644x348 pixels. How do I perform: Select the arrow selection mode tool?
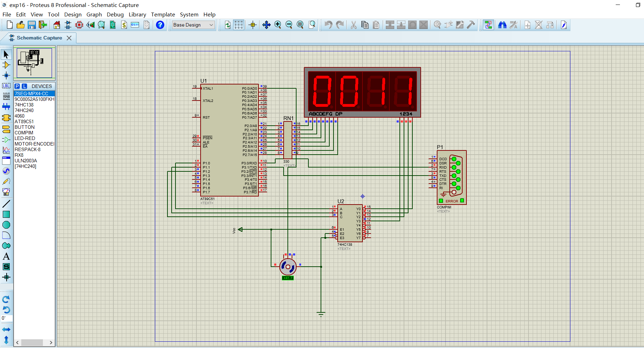click(x=6, y=54)
